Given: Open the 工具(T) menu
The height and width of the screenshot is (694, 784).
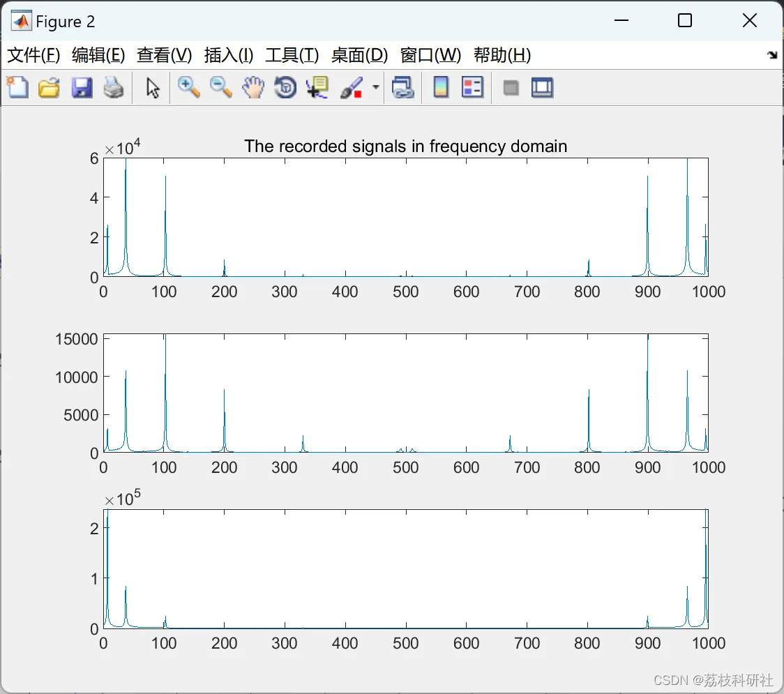Looking at the screenshot, I should [292, 55].
